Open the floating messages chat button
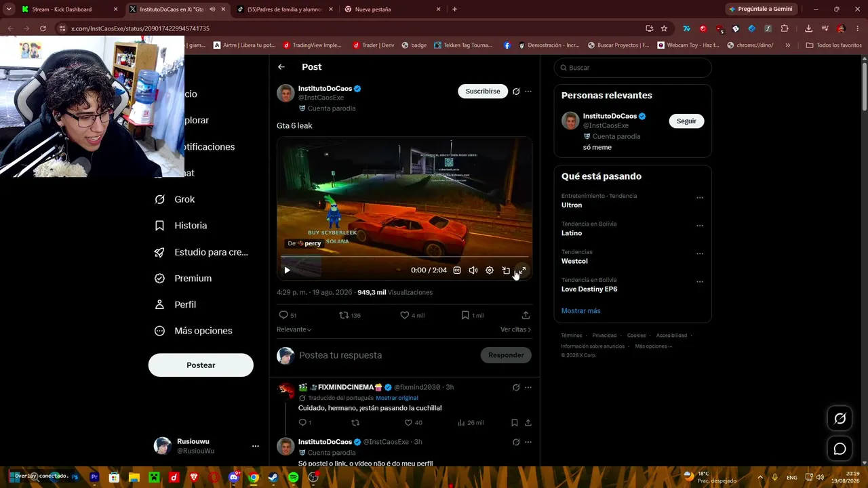The width and height of the screenshot is (868, 488). point(840,449)
